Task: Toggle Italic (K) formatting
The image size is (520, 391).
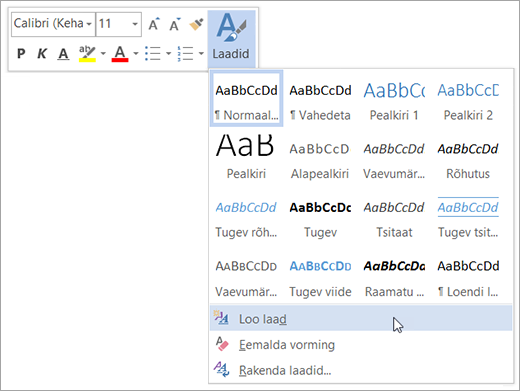Action: tap(42, 53)
